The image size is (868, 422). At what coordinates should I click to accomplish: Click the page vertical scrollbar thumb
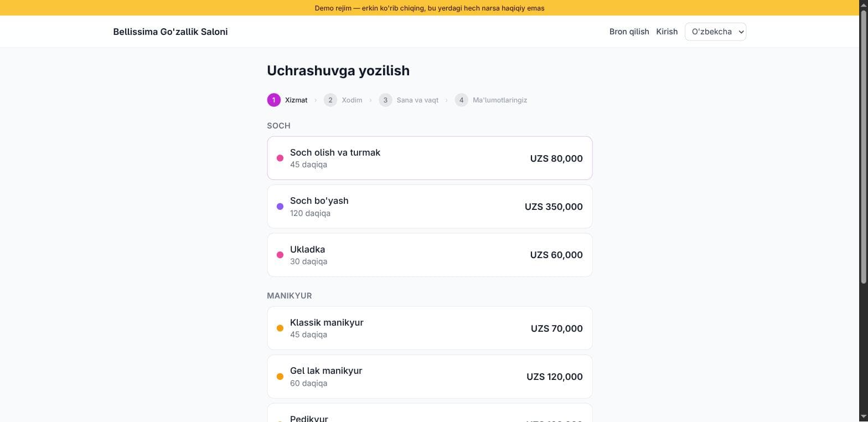click(863, 147)
